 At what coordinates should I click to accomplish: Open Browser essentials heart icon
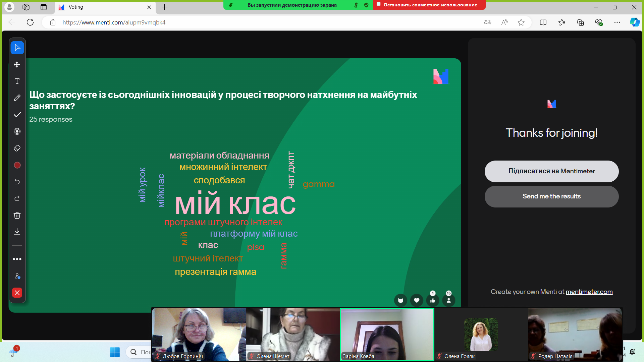point(599,22)
